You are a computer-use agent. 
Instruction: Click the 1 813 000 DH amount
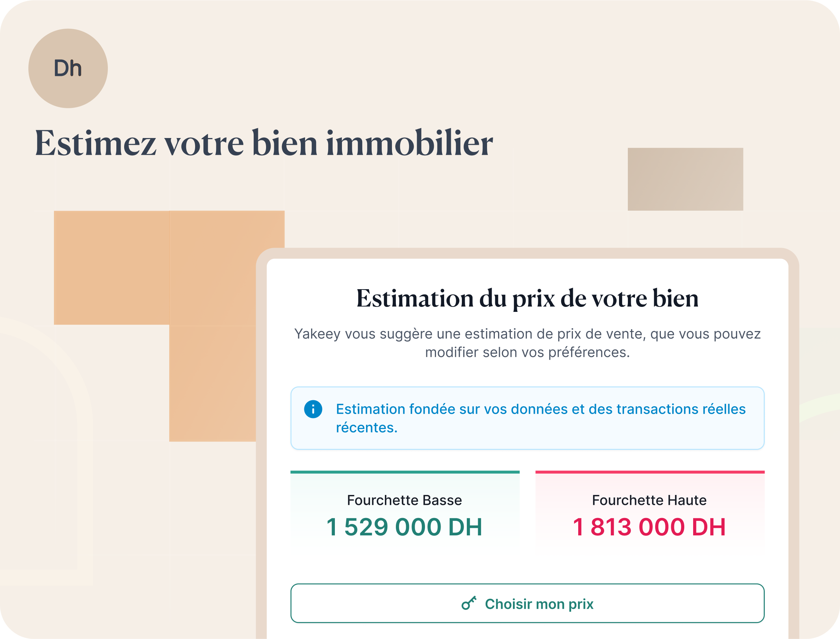click(x=650, y=527)
